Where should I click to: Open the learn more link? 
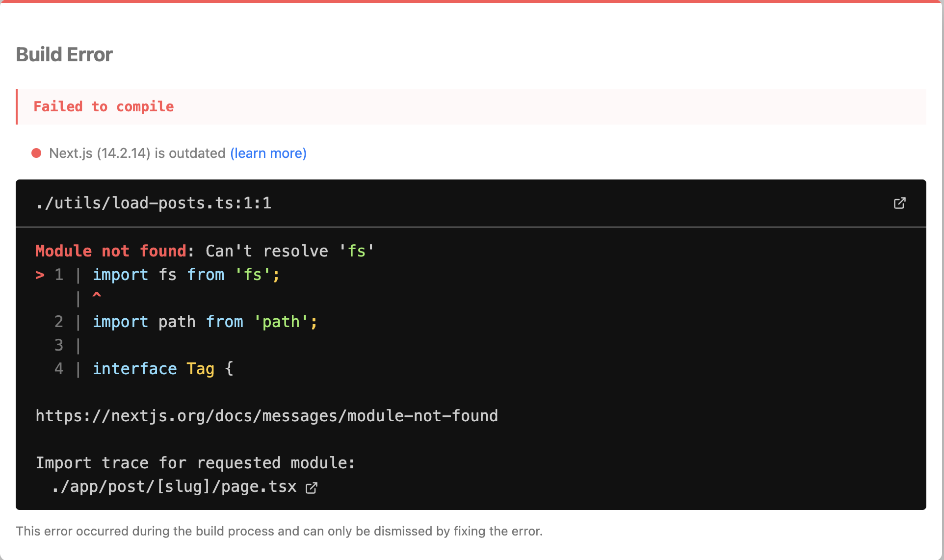coord(268,153)
